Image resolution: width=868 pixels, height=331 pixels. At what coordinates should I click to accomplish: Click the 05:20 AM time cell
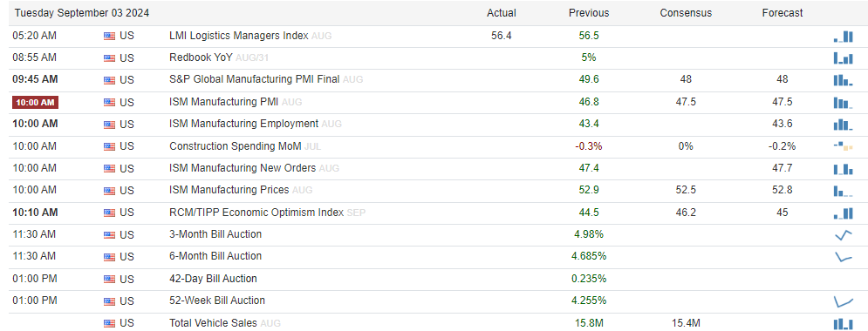pos(35,36)
